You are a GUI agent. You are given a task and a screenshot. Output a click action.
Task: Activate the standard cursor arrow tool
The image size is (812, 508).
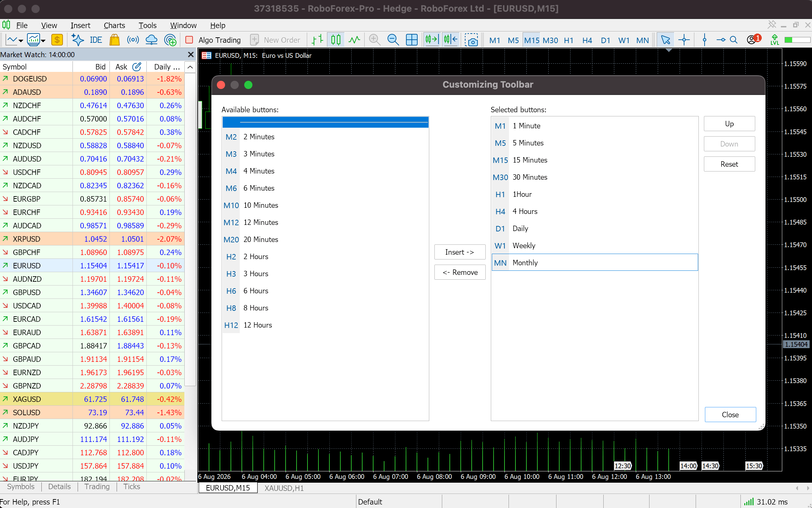(666, 40)
